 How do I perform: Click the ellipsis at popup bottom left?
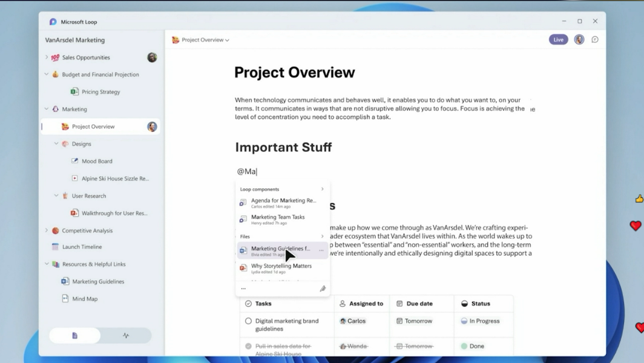(243, 288)
